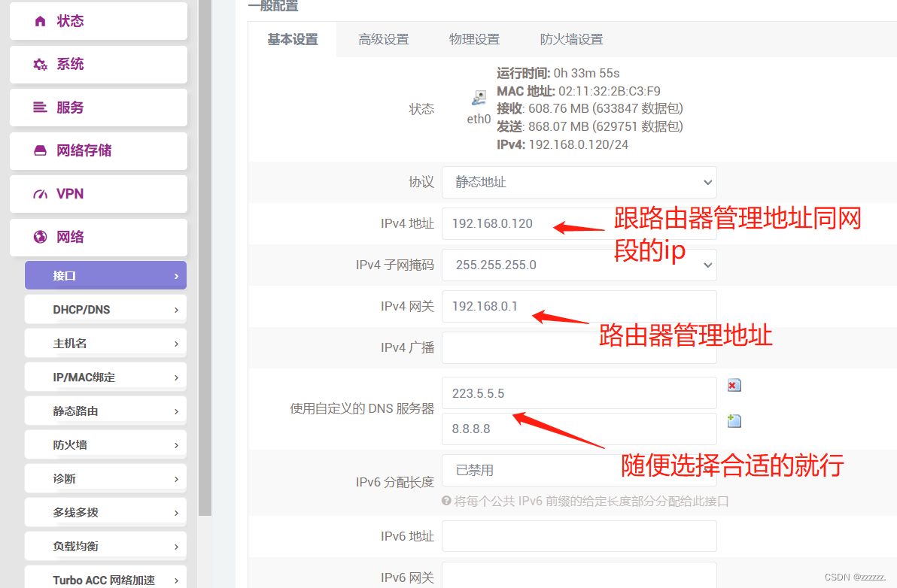Open the 静态路由 submenu item
Screen dimensions: 897x588
coord(105,411)
